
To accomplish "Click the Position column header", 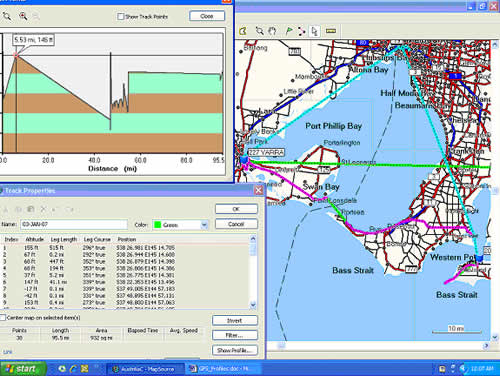I will click(127, 239).
